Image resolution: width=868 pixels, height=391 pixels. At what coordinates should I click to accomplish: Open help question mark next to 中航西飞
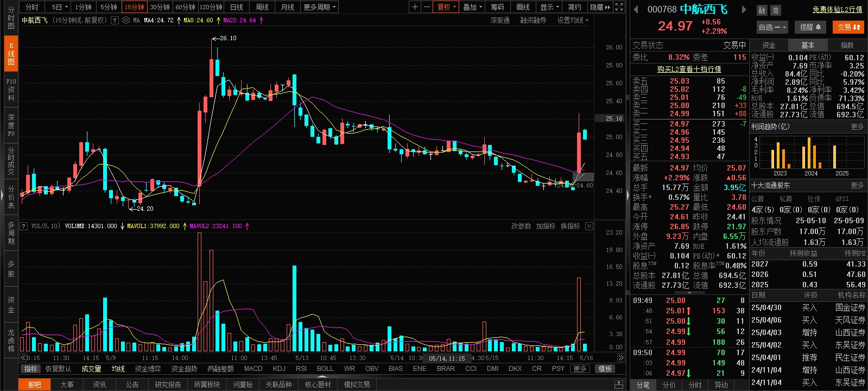[115, 20]
